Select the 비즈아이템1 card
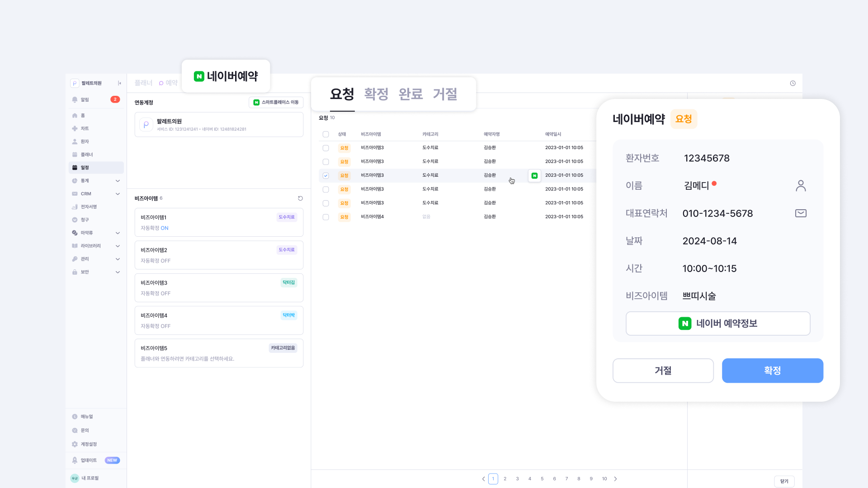 tap(219, 222)
